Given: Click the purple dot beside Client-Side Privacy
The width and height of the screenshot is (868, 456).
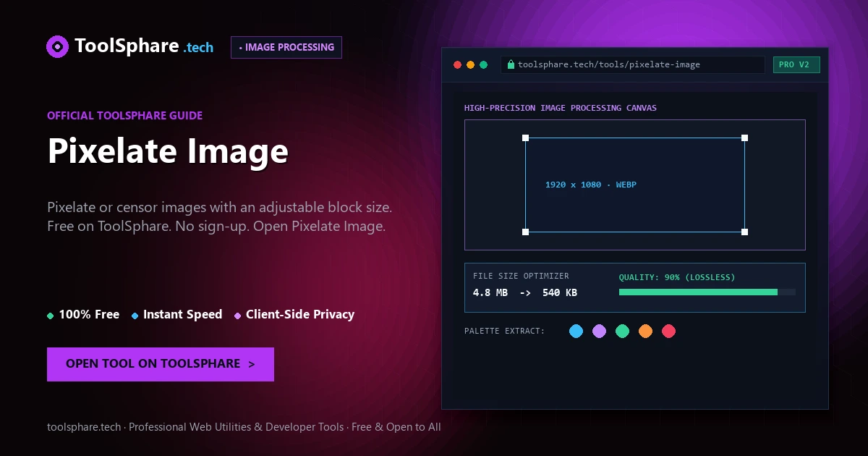Looking at the screenshot, I should pyautogui.click(x=238, y=316).
